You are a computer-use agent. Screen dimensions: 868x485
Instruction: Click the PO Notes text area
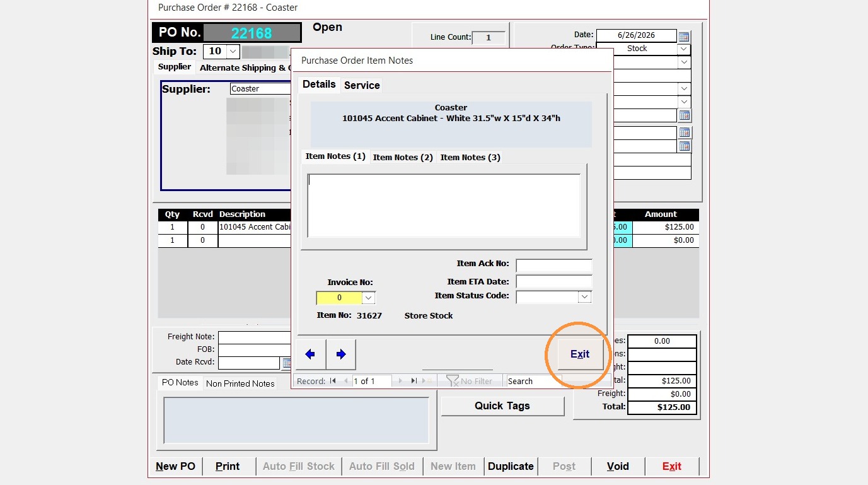click(x=296, y=420)
